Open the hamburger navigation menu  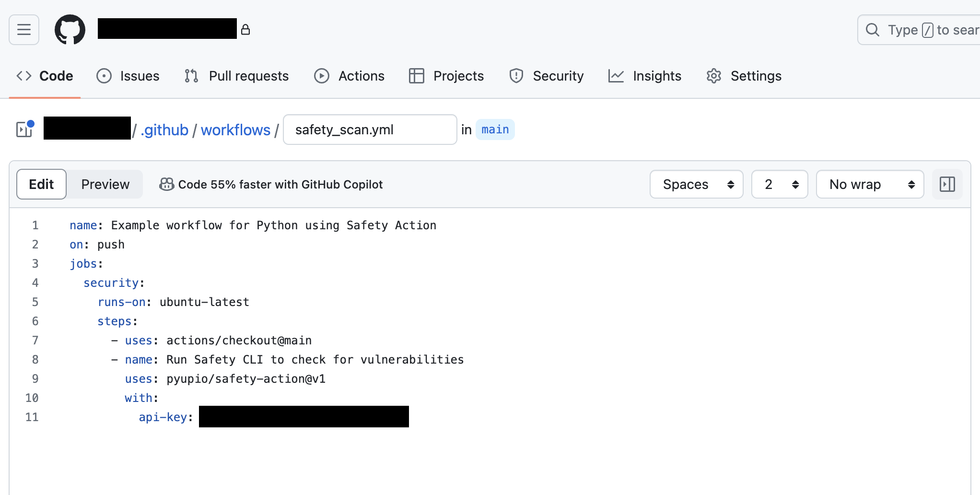[24, 30]
